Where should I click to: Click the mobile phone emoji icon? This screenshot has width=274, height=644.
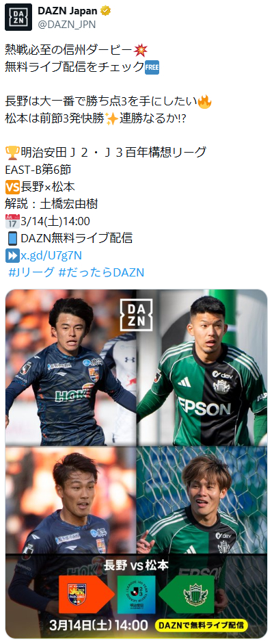click(12, 238)
